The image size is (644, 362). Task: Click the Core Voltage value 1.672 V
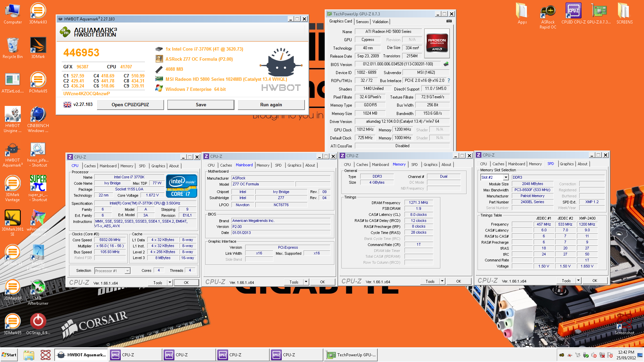[x=152, y=195]
